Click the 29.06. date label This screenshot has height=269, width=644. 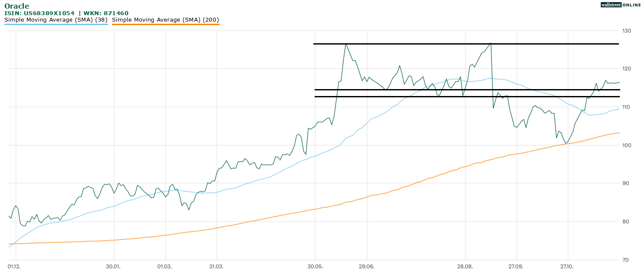(x=366, y=266)
